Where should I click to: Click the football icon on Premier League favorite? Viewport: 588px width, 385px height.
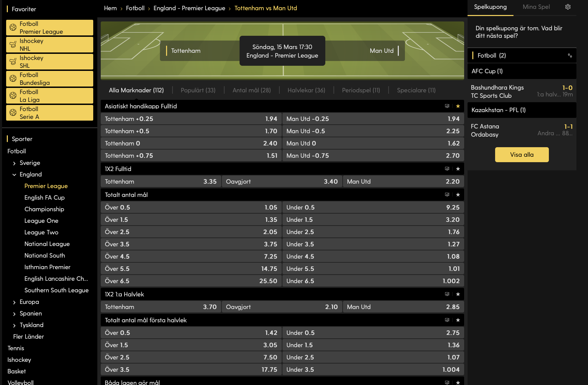tap(13, 27)
